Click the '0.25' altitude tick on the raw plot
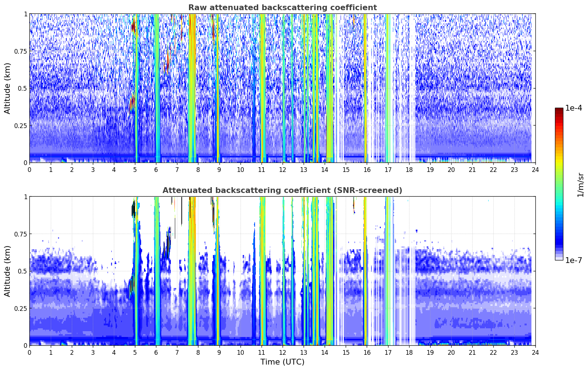588x370 pixels. tap(21, 126)
